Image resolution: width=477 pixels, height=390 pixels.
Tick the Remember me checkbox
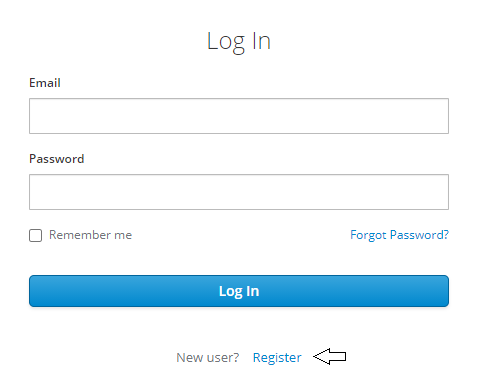[35, 235]
